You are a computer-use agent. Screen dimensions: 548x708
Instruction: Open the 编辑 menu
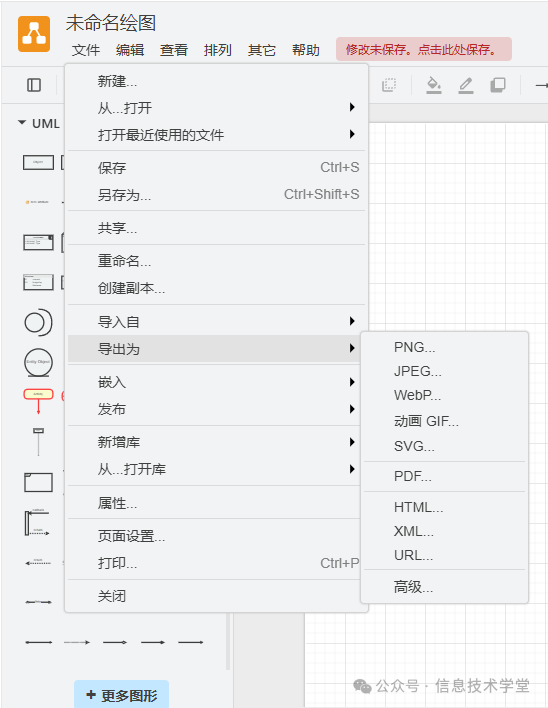tap(130, 50)
